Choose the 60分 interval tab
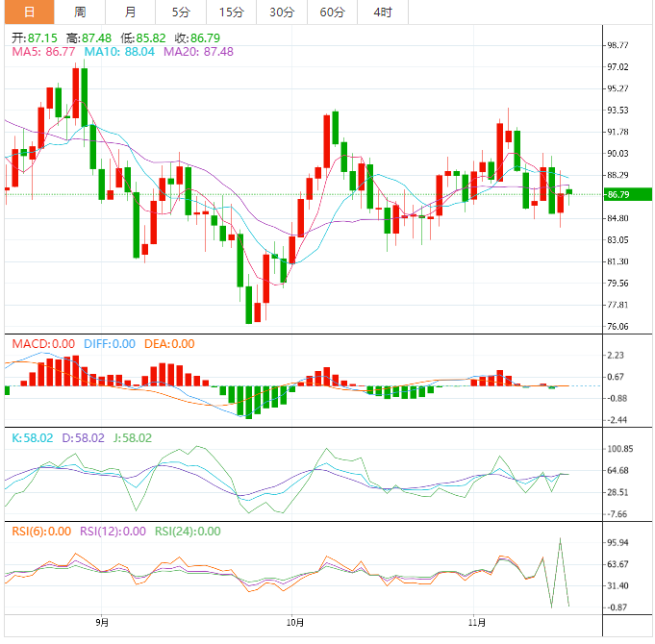This screenshot has height=644, width=655. click(332, 12)
